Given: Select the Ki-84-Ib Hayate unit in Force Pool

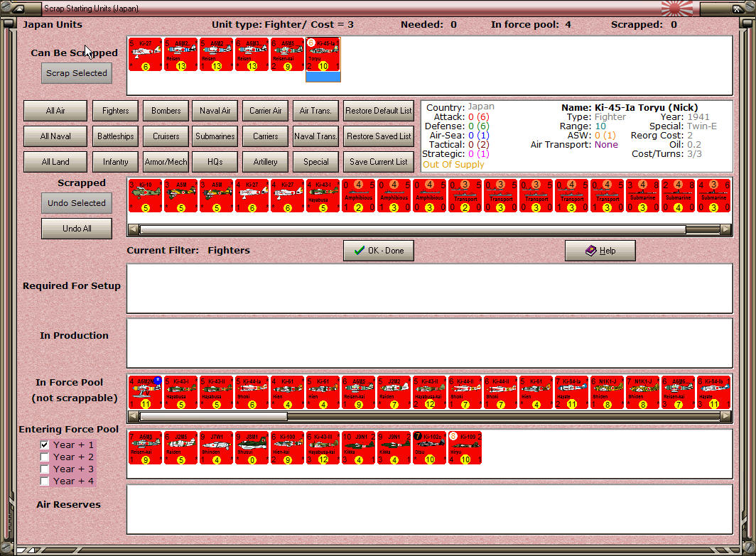Looking at the screenshot, I should point(714,392).
